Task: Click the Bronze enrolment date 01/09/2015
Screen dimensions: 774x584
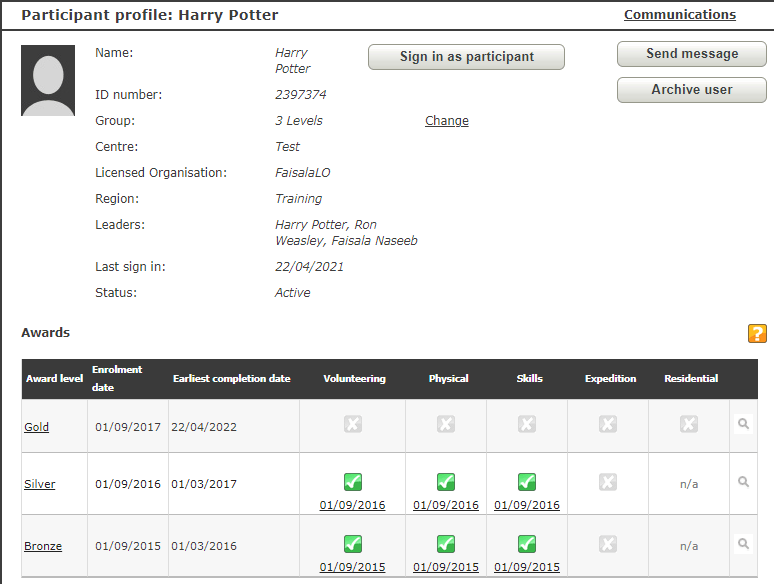Action: tap(128, 546)
